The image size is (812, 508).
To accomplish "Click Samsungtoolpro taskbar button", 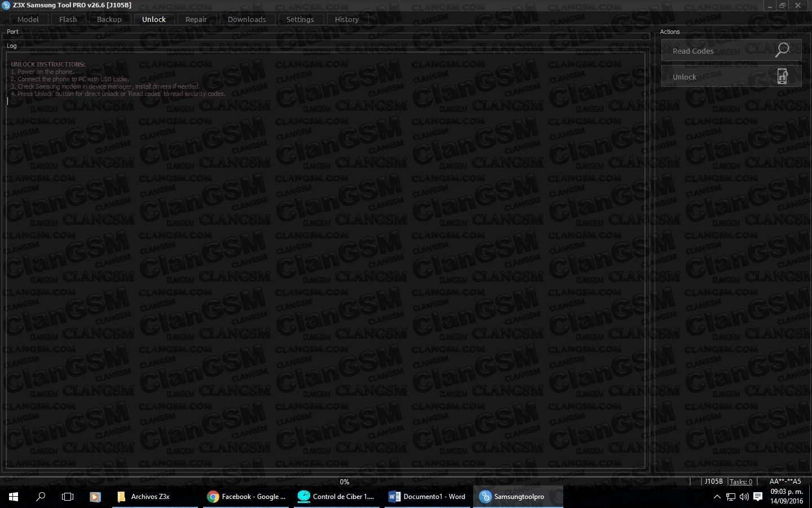I will [518, 497].
